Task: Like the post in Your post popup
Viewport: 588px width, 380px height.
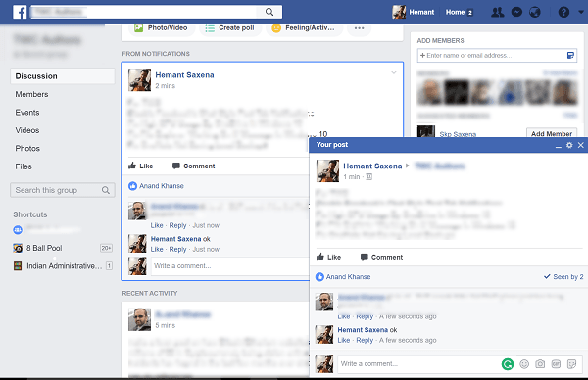Action: pos(328,257)
